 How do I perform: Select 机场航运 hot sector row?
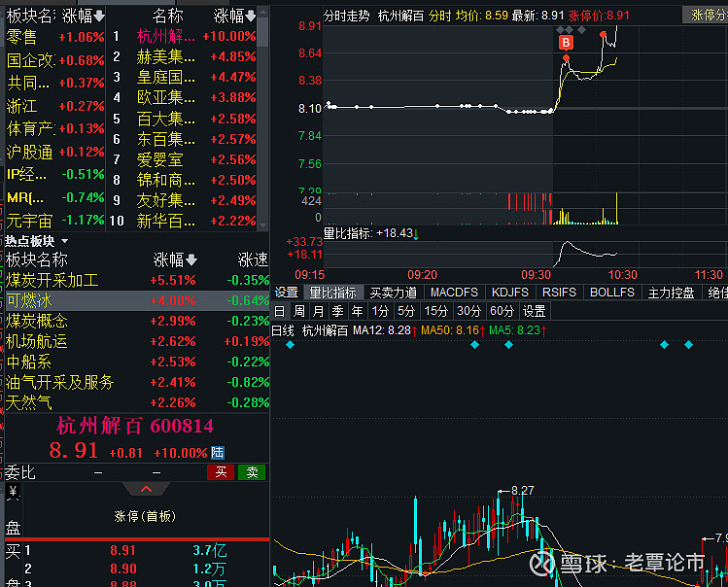[x=137, y=341]
